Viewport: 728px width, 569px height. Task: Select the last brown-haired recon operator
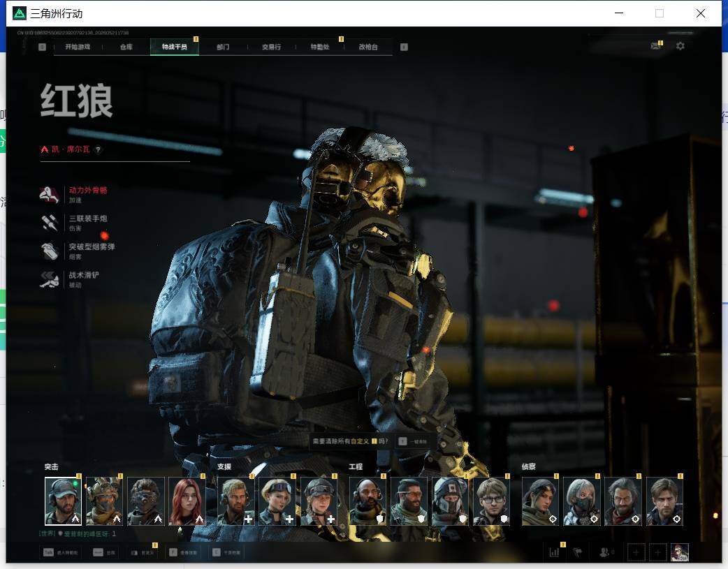pos(664,501)
